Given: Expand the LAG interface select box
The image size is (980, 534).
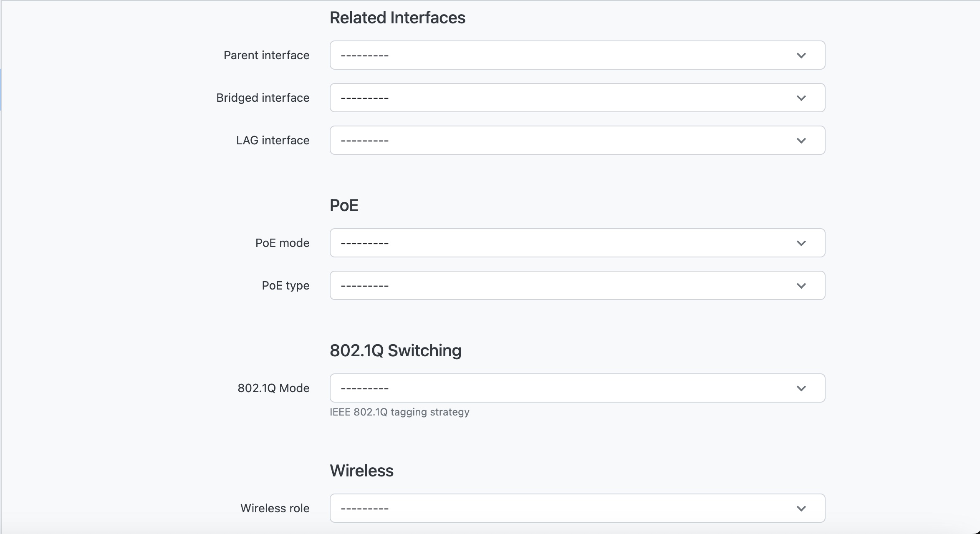Looking at the screenshot, I should pos(577,140).
